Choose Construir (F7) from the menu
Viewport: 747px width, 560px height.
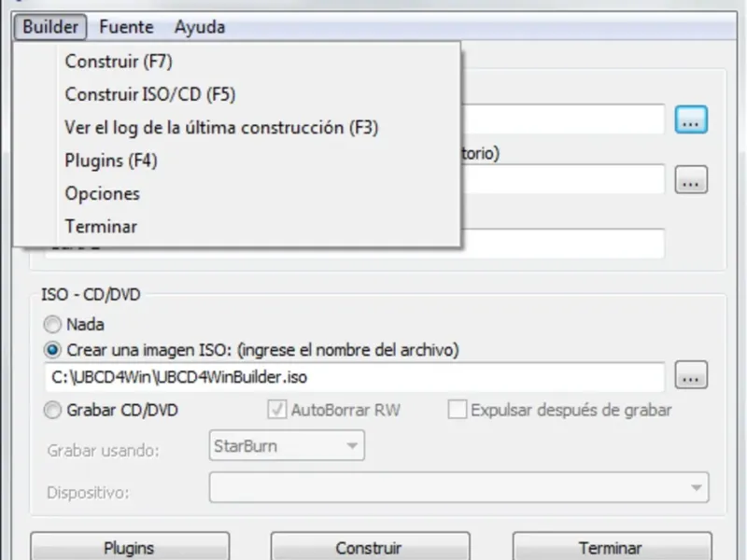(x=119, y=63)
